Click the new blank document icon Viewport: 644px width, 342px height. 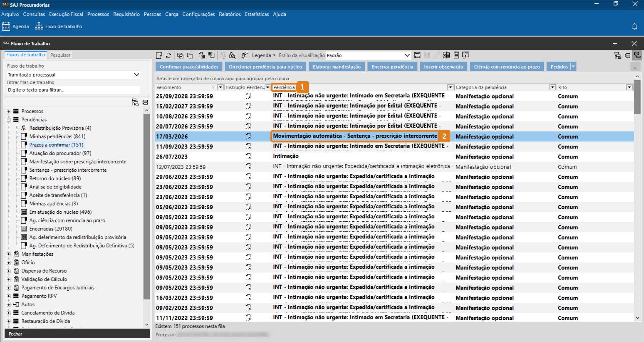tap(159, 55)
